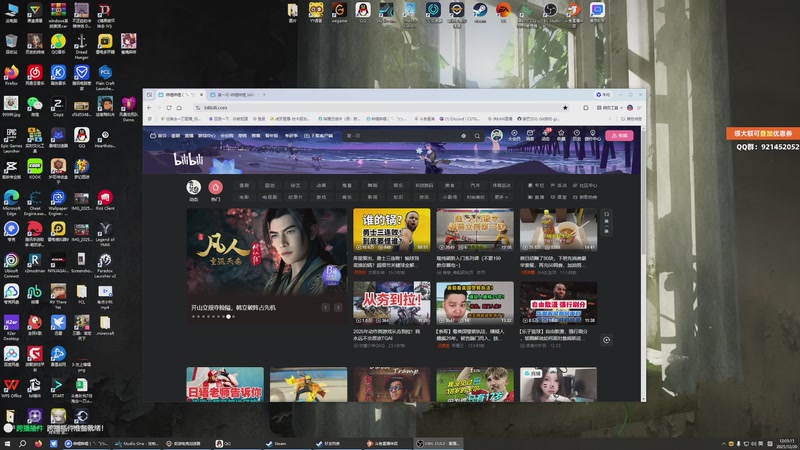Image resolution: width=800 pixels, height=450 pixels.
Task: Launch the green KOOK app icon
Action: 35,168
